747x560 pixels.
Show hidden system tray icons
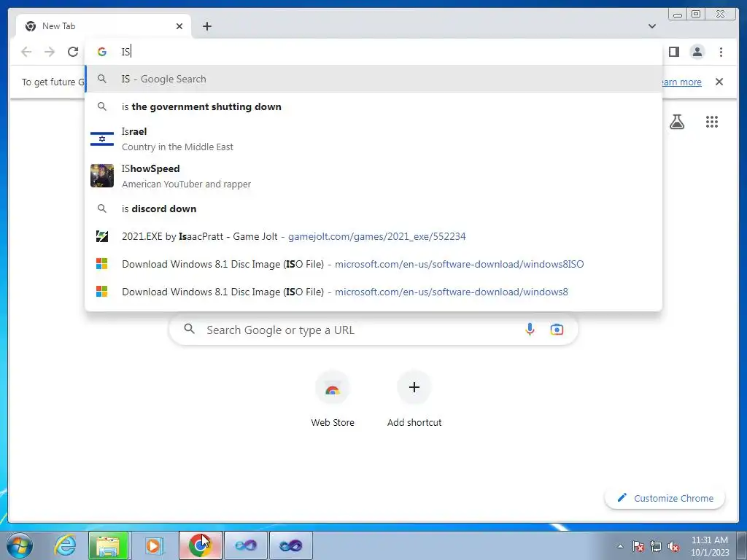click(620, 546)
